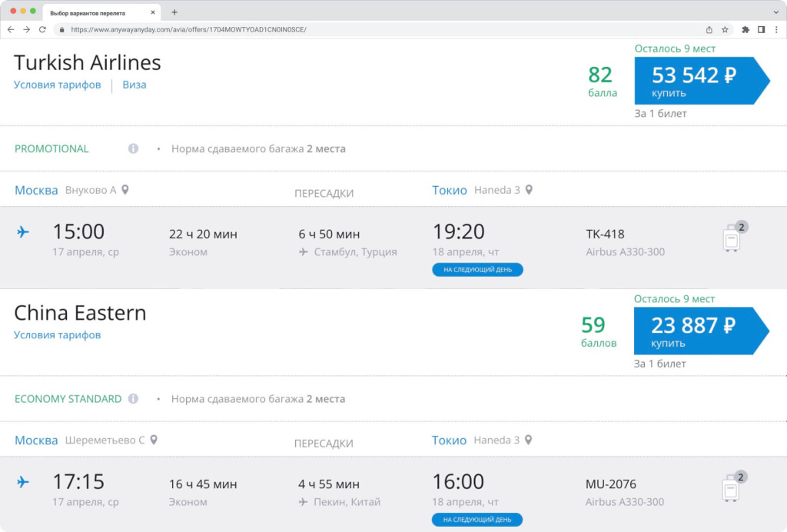This screenshot has width=787, height=532.
Task: Click 'НА СЛЕДУЮЩИЙ ДЕНЬ' badge under 19:20
Action: click(478, 270)
